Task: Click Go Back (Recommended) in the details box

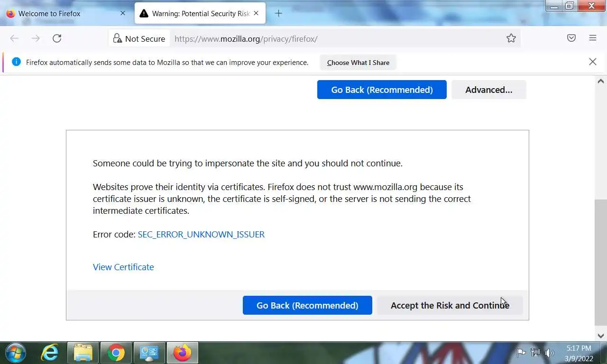Action: (307, 305)
